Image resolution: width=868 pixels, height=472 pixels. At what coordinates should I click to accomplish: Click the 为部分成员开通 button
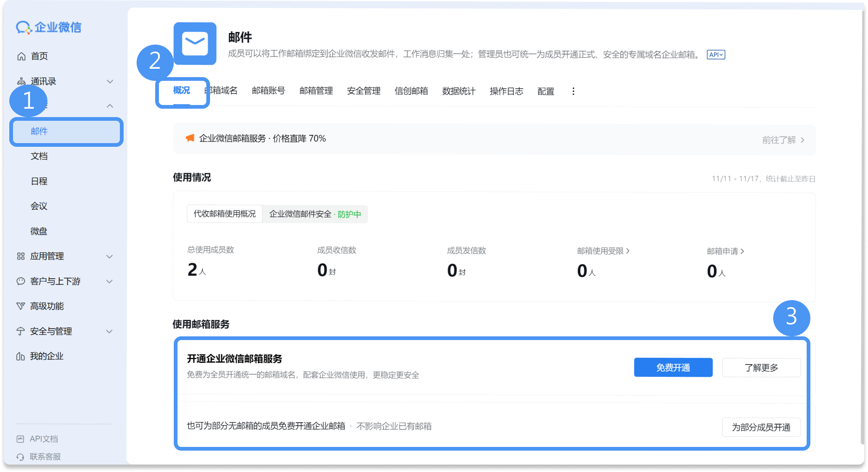[x=761, y=427]
